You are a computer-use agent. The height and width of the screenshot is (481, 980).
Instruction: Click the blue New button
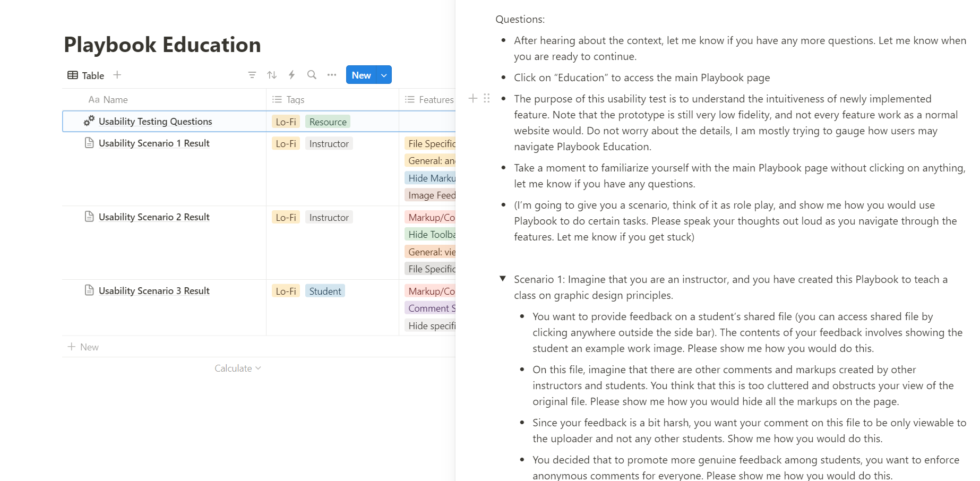click(361, 75)
